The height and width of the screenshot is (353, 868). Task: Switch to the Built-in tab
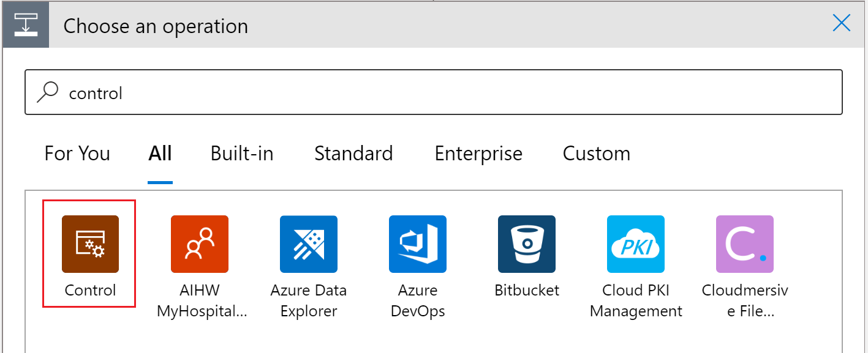coord(242,154)
